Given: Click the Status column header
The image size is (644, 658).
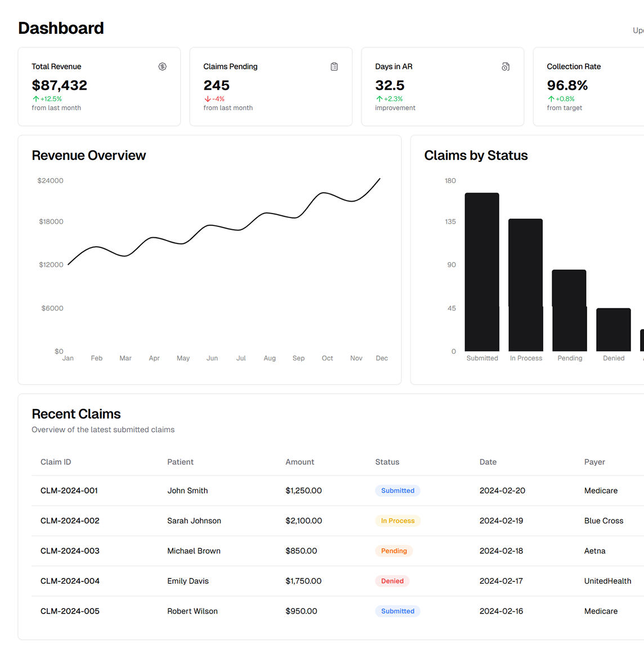Looking at the screenshot, I should (x=387, y=462).
